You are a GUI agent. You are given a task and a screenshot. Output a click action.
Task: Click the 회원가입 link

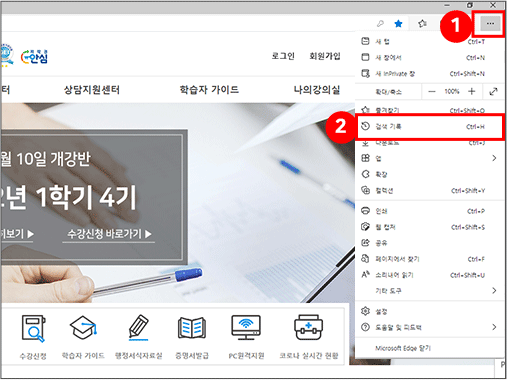pyautogui.click(x=325, y=56)
